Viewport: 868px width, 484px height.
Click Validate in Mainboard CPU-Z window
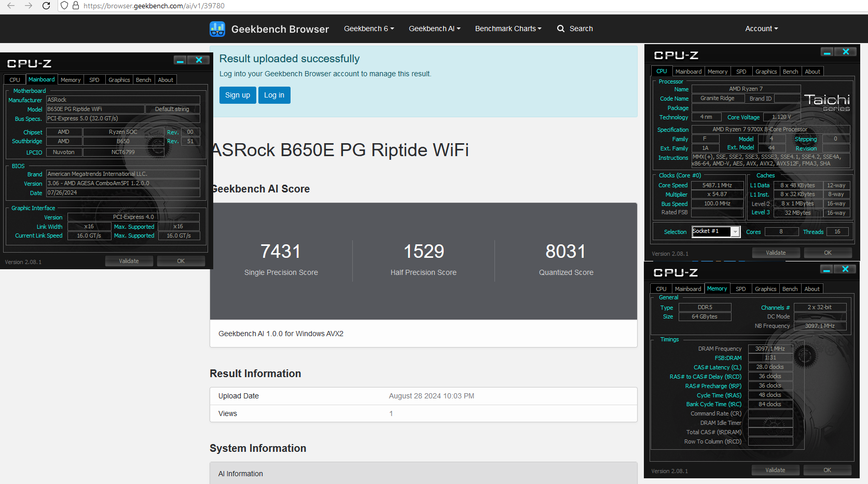pos(129,261)
